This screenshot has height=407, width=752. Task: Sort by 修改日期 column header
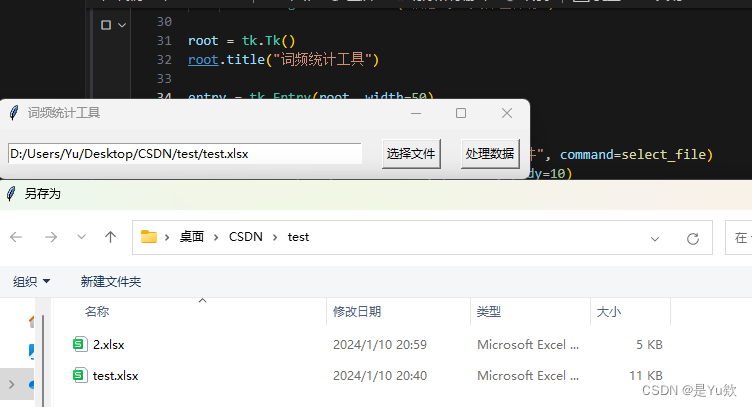tap(357, 312)
